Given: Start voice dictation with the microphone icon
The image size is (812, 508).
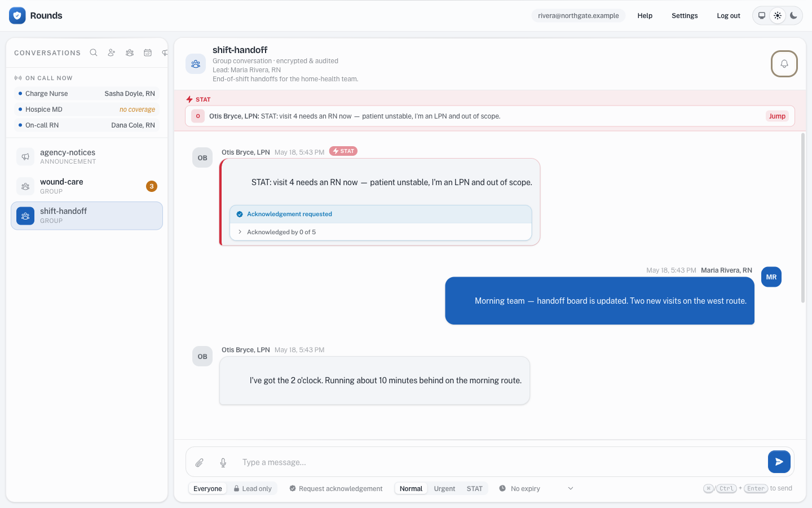Looking at the screenshot, I should (x=223, y=462).
